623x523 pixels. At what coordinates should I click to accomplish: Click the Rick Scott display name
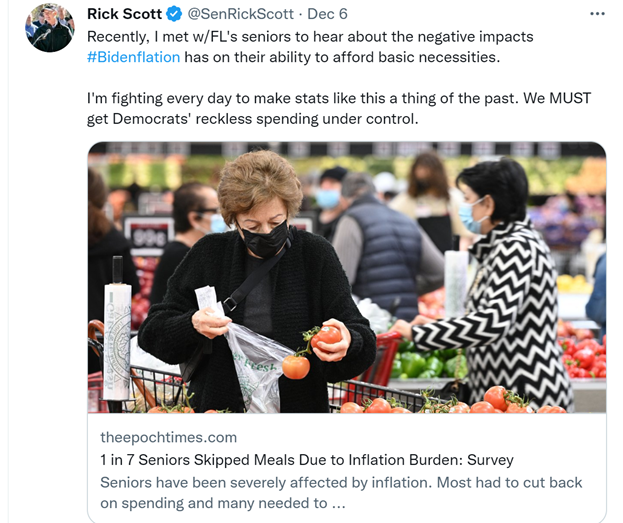(124, 14)
